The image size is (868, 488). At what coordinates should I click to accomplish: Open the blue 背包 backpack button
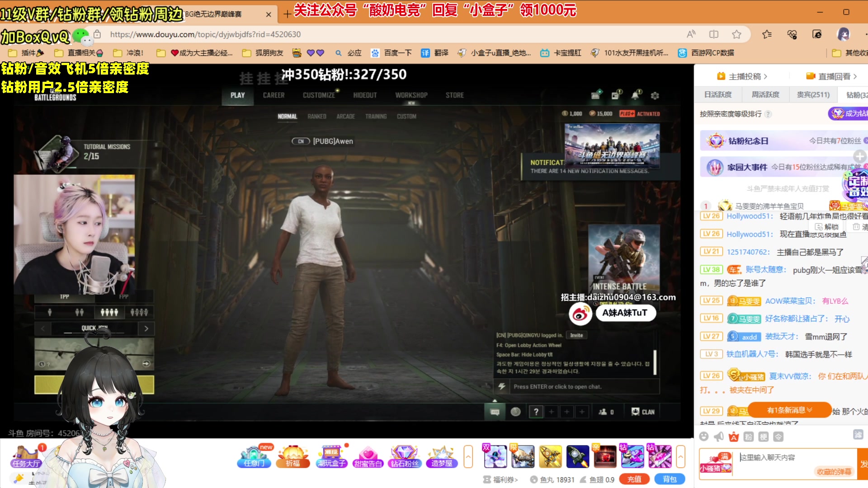(670, 479)
